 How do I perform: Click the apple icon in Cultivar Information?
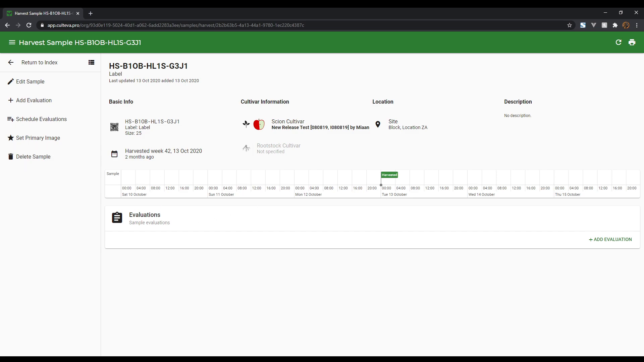(259, 124)
